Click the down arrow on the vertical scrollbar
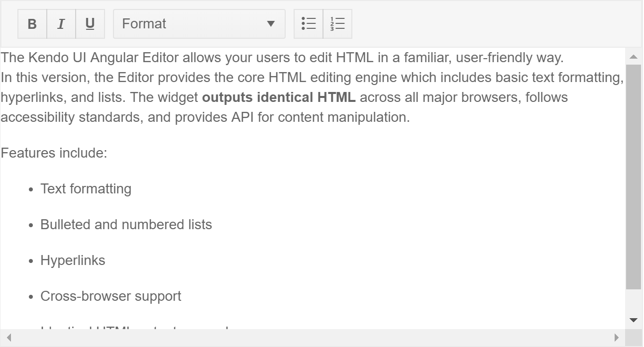The width and height of the screenshot is (644, 347). (633, 320)
